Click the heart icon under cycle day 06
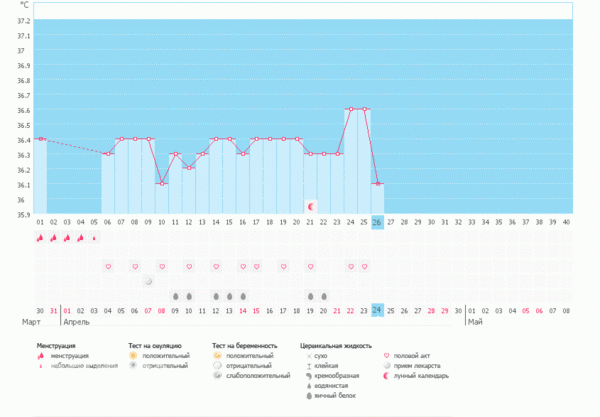The width and height of the screenshot is (600, 417). pyautogui.click(x=108, y=267)
